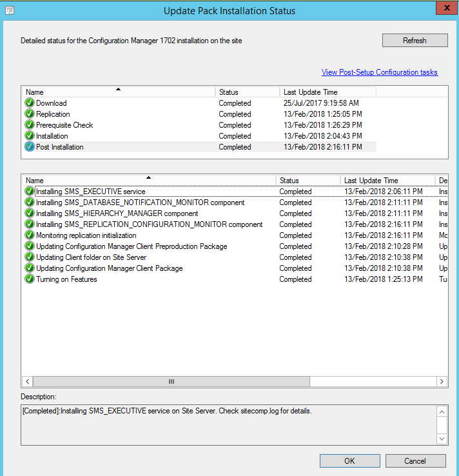Click check icon for Updating Client folder row
Image resolution: width=459 pixels, height=476 pixels.
30,257
